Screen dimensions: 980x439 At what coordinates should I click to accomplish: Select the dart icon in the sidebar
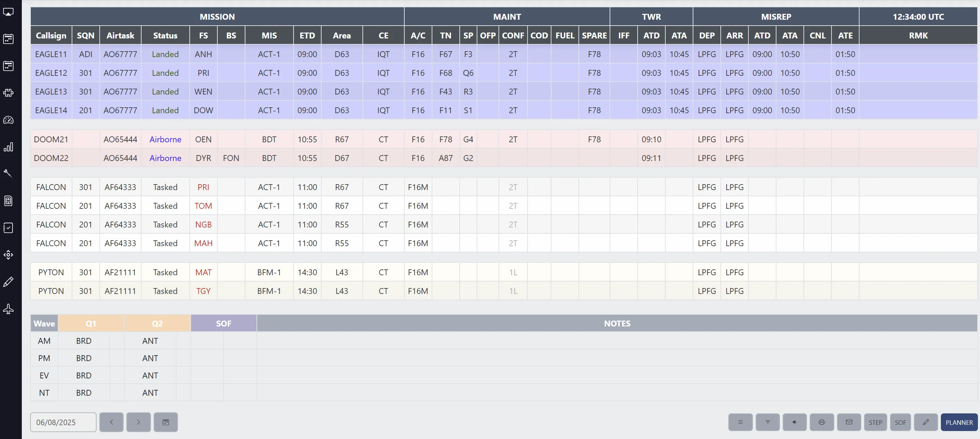[8, 173]
